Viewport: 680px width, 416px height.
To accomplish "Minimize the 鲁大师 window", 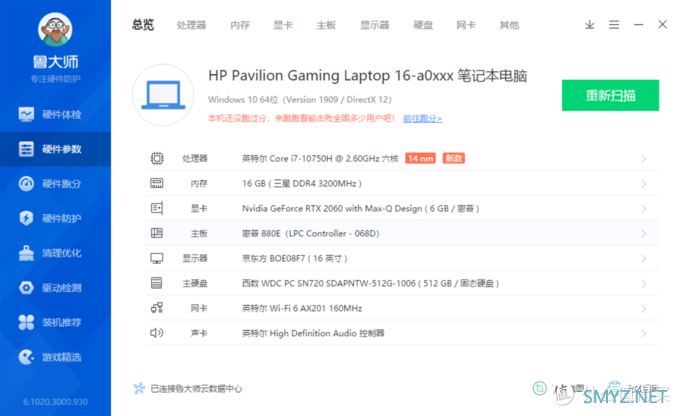I will (638, 25).
